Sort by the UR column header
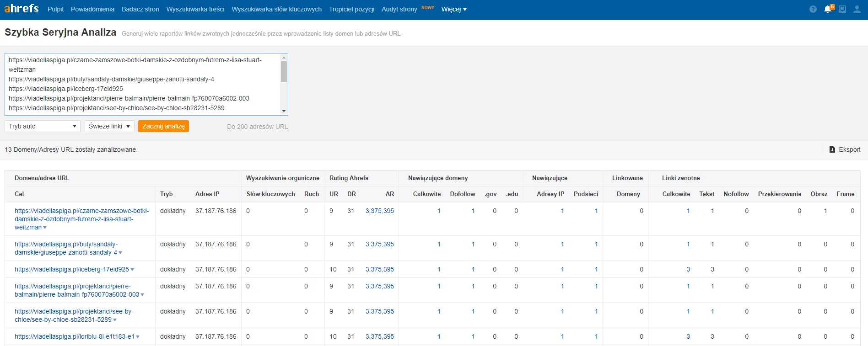868x346 pixels. click(x=334, y=194)
